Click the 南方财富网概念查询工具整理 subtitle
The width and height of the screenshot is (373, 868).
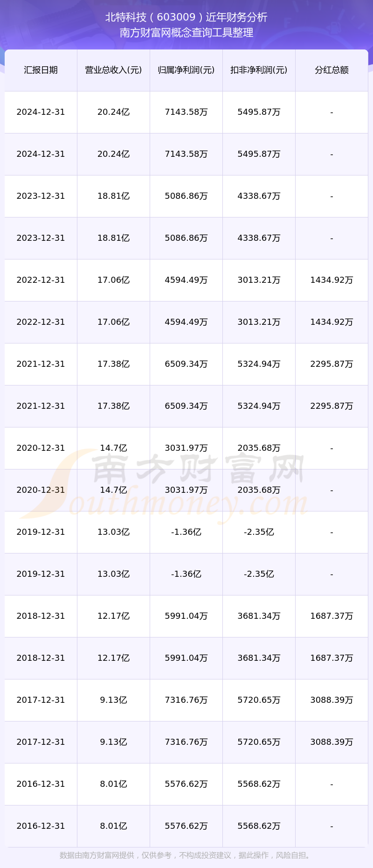point(186,33)
